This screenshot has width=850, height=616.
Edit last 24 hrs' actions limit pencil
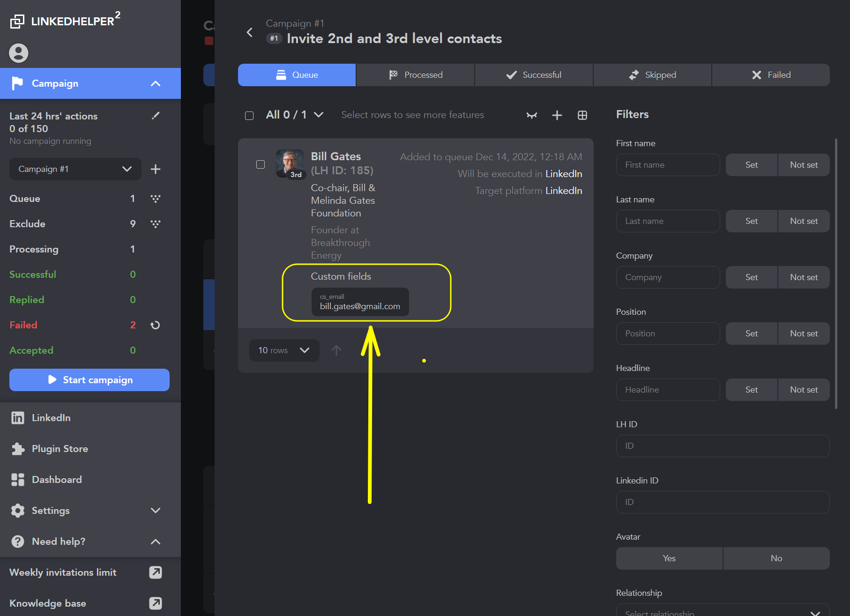point(156,116)
